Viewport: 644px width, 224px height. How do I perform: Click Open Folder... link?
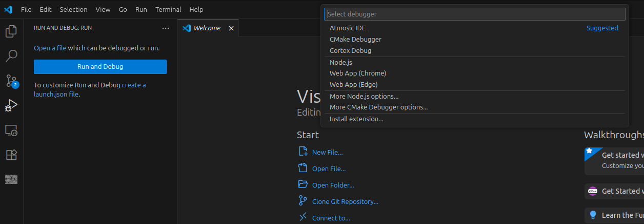[x=333, y=185]
